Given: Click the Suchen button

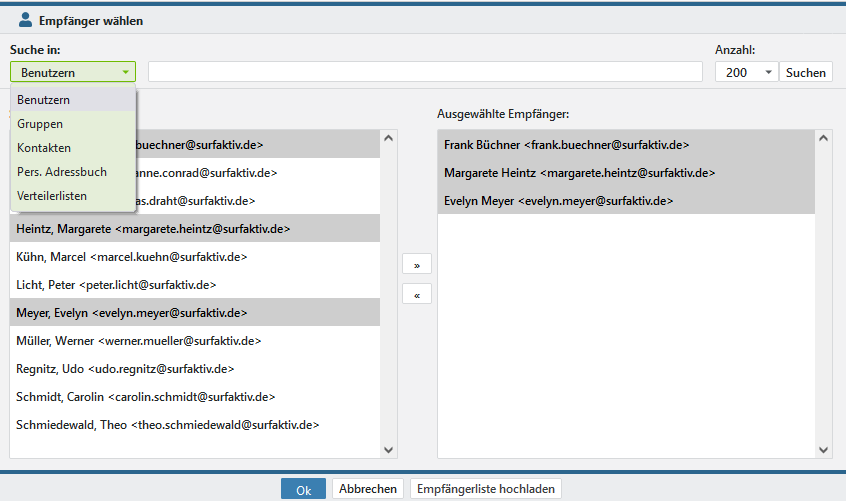Looking at the screenshot, I should tap(805, 72).
